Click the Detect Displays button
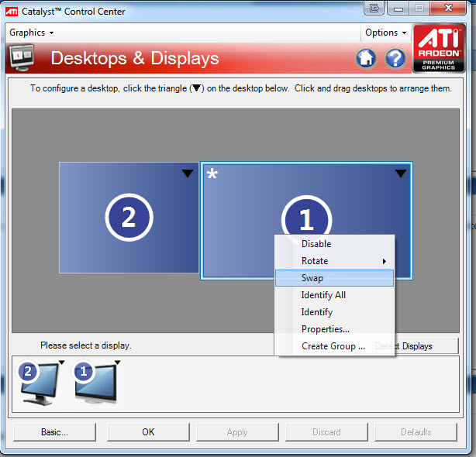 pyautogui.click(x=426, y=346)
